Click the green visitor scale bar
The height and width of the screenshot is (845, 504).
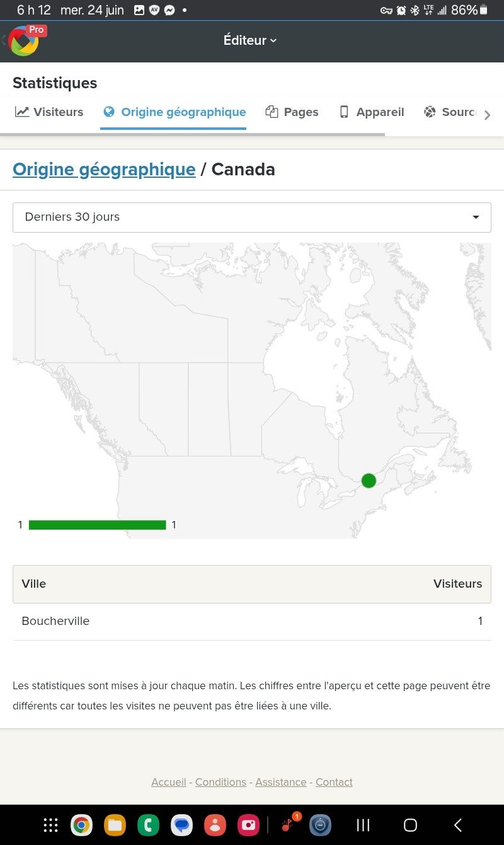(x=98, y=525)
